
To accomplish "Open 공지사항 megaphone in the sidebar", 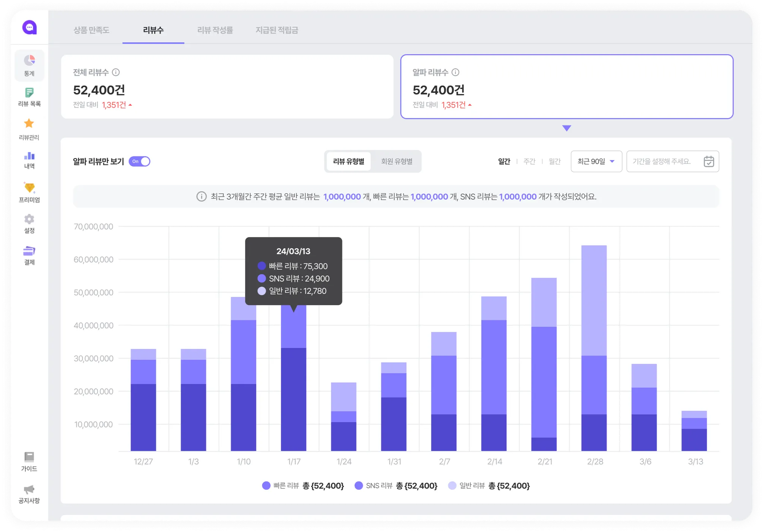I will pyautogui.click(x=29, y=490).
